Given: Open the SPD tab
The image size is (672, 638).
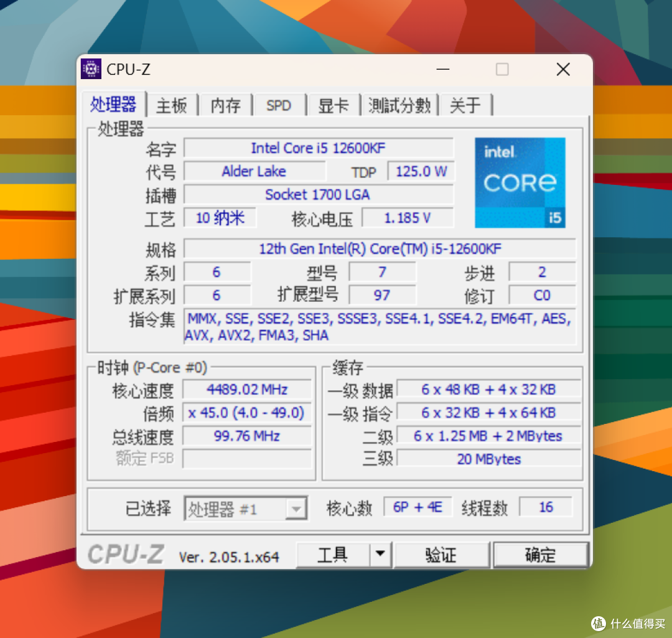Looking at the screenshot, I should point(279,105).
